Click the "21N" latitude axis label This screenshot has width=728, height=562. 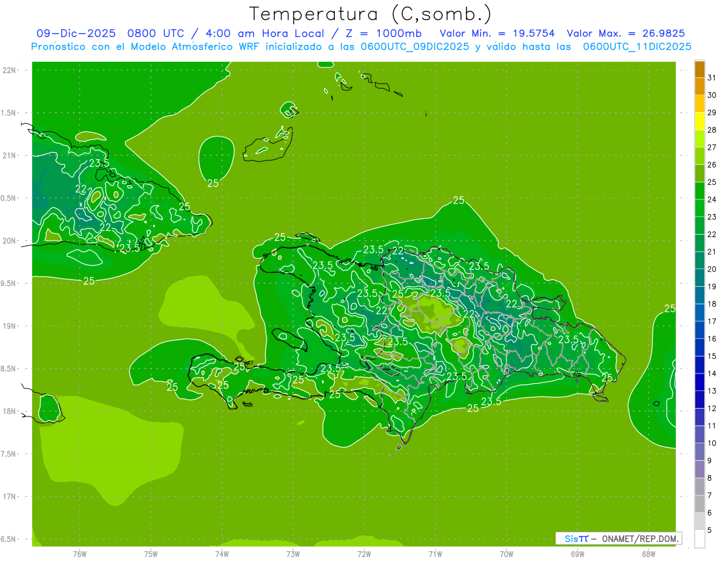pyautogui.click(x=10, y=155)
